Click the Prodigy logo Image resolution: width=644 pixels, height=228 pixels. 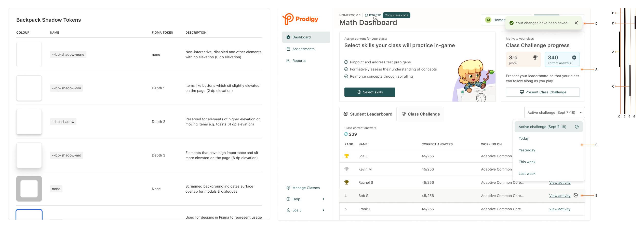[x=300, y=19]
